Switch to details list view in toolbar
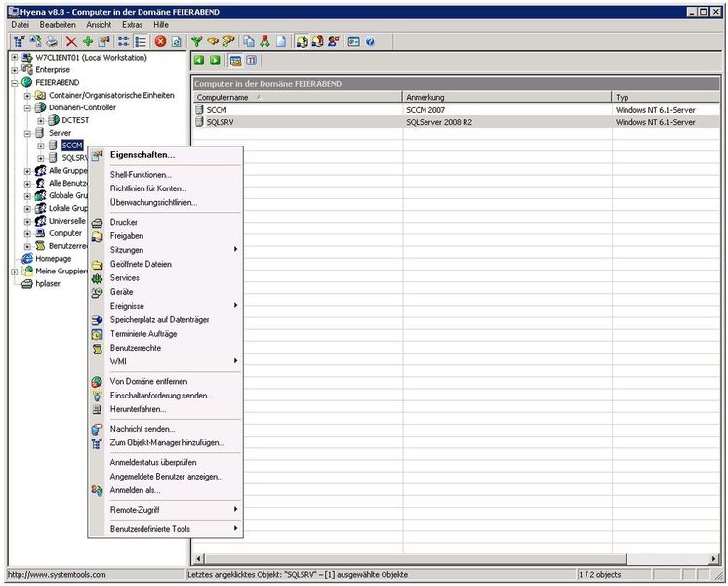This screenshot has height=586, width=728. pyautogui.click(x=141, y=42)
